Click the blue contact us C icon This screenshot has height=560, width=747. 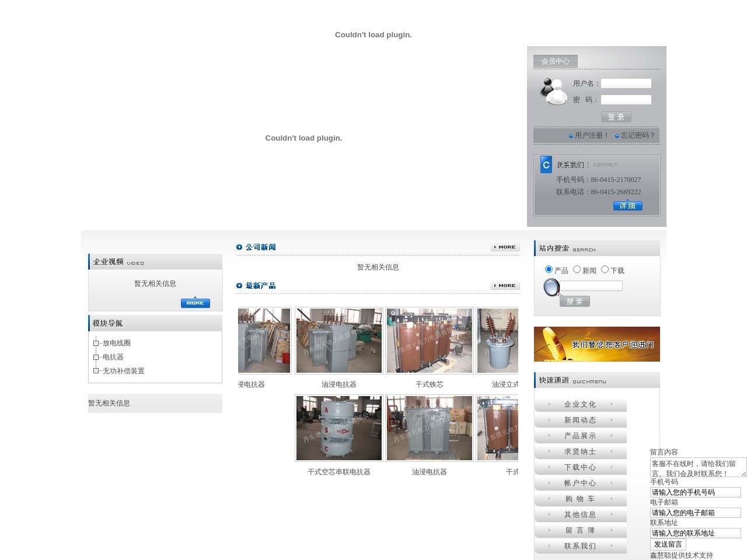tap(546, 164)
